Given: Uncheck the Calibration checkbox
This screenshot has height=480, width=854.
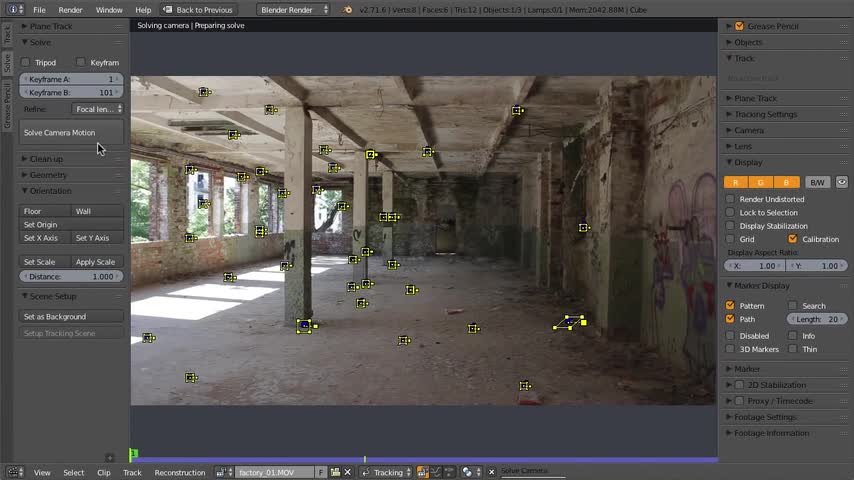Looking at the screenshot, I should click(792, 239).
